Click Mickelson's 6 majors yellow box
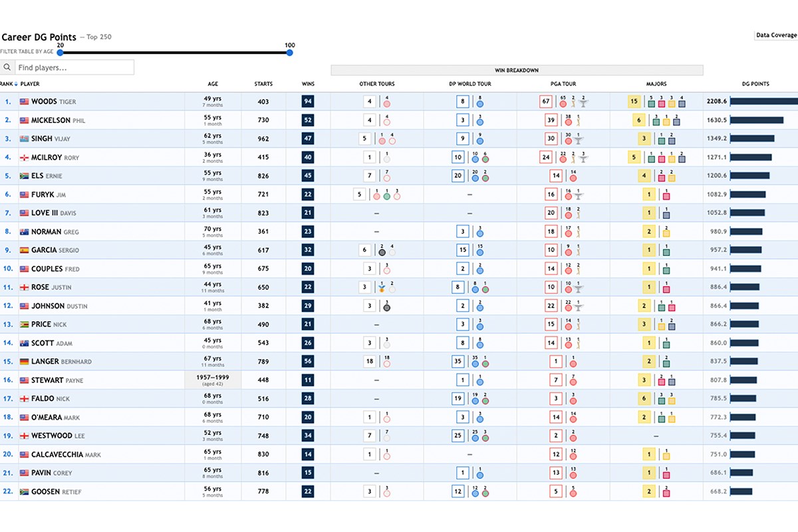Viewport: 798px width, 532px height. coord(639,120)
